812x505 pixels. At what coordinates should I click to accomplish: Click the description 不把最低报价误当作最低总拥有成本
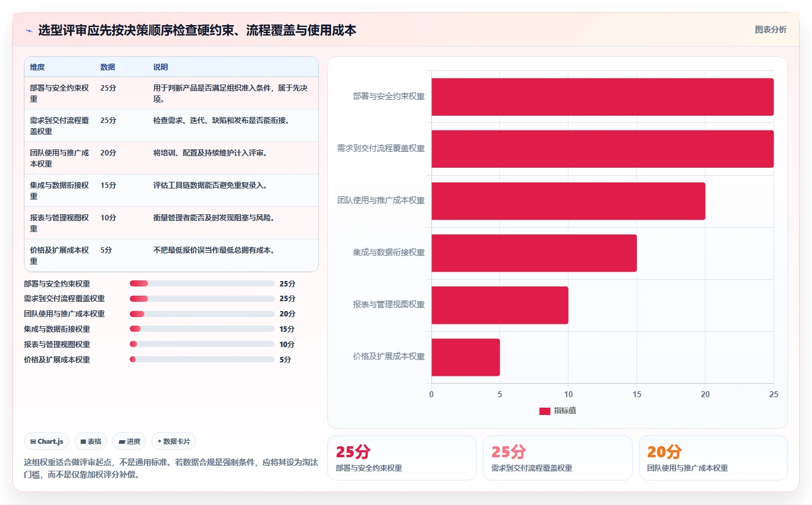click(214, 250)
